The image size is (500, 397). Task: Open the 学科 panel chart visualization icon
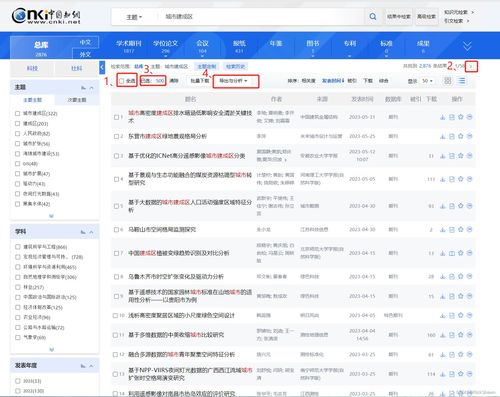[83, 232]
